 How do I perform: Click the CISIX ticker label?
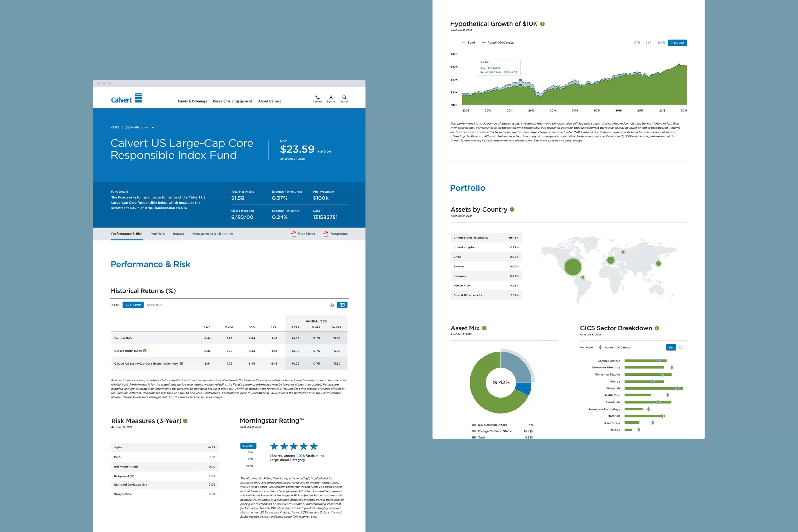115,127
